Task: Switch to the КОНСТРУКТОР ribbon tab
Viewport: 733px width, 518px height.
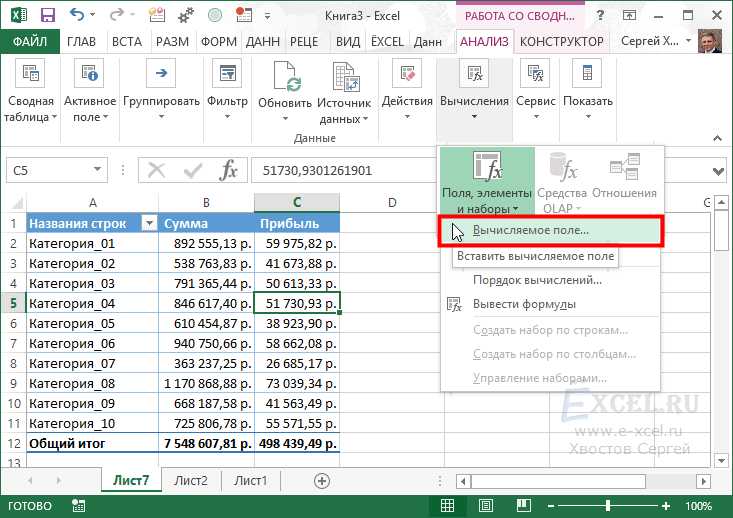Action: click(562, 42)
